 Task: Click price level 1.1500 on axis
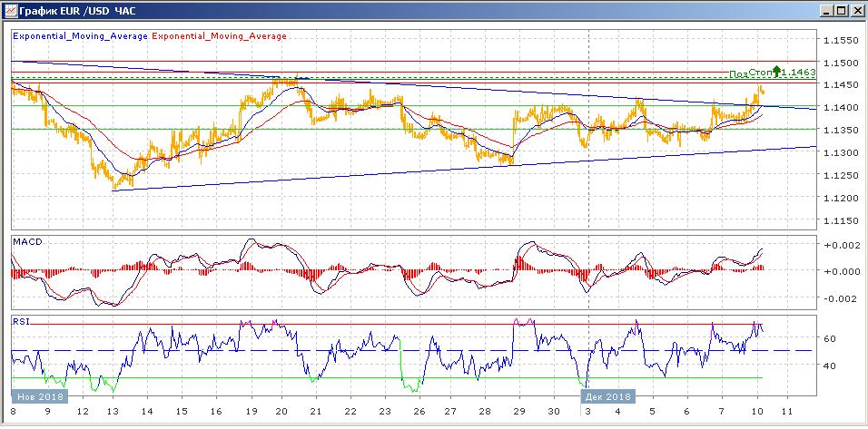click(841, 63)
